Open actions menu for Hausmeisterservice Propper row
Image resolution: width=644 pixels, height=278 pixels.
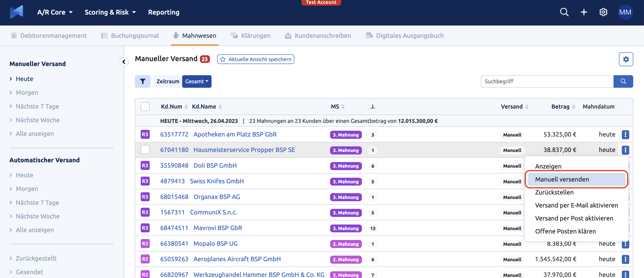click(x=625, y=150)
